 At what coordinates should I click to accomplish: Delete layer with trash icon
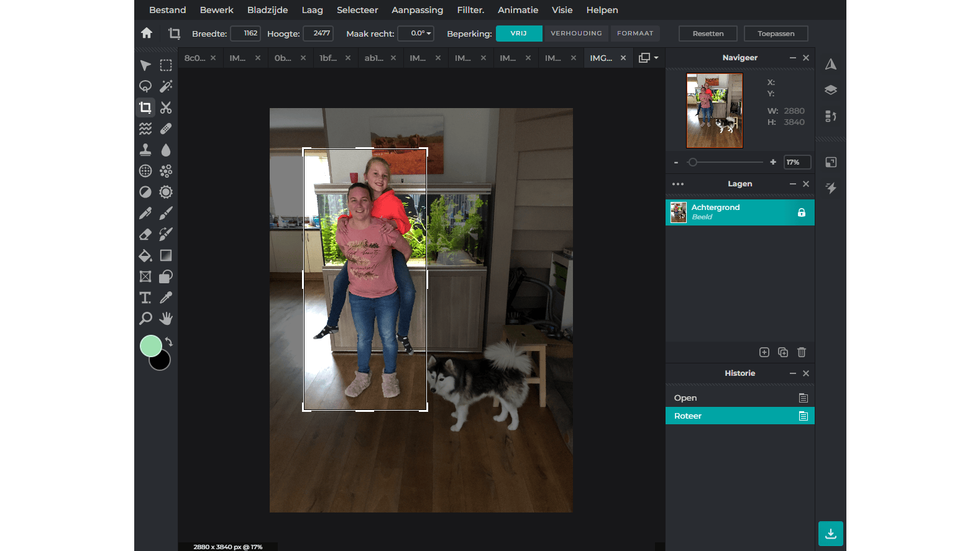[x=802, y=352]
